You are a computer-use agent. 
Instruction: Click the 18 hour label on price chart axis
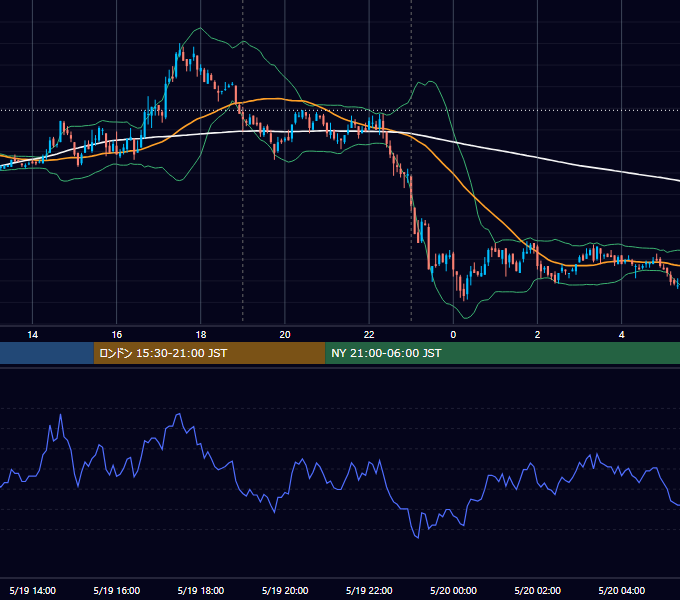point(201,335)
